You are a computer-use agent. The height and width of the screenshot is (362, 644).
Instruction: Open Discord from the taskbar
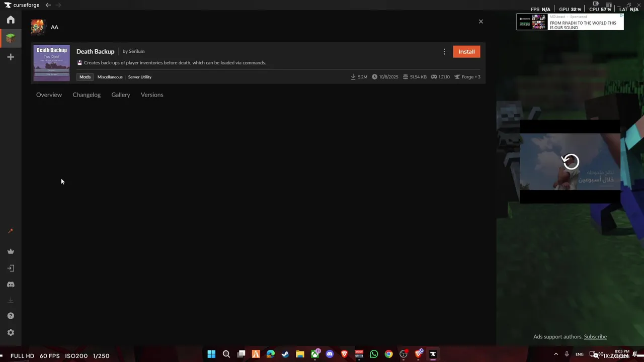pyautogui.click(x=330, y=354)
